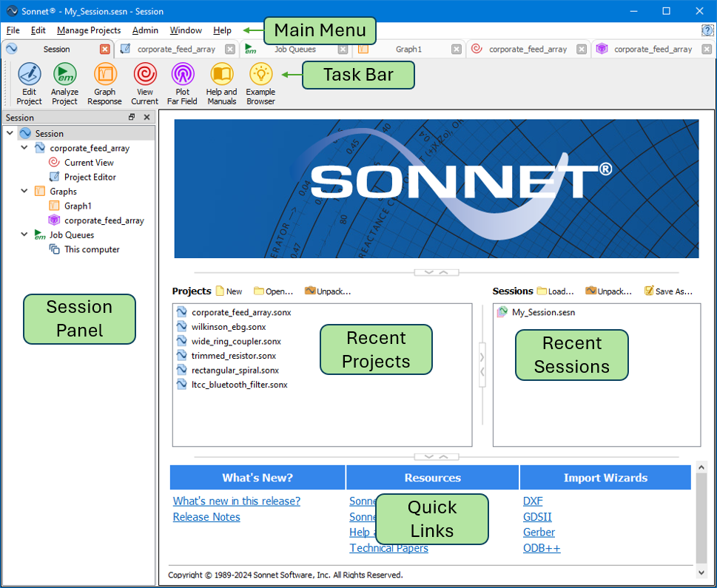
Task: Create a New project in Projects
Action: 229,291
